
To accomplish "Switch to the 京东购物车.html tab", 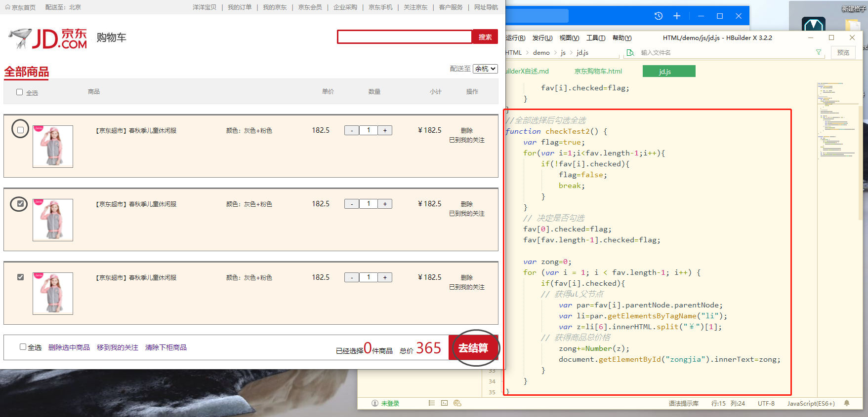I will click(598, 71).
